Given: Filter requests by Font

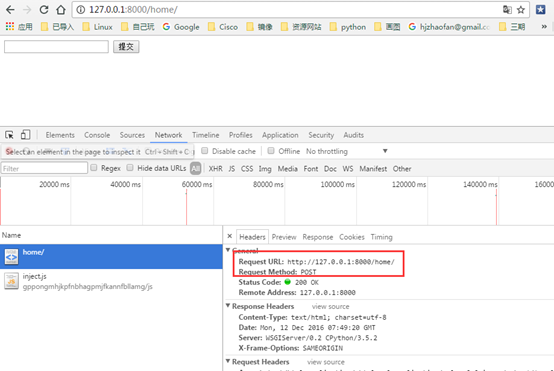Looking at the screenshot, I should (311, 169).
